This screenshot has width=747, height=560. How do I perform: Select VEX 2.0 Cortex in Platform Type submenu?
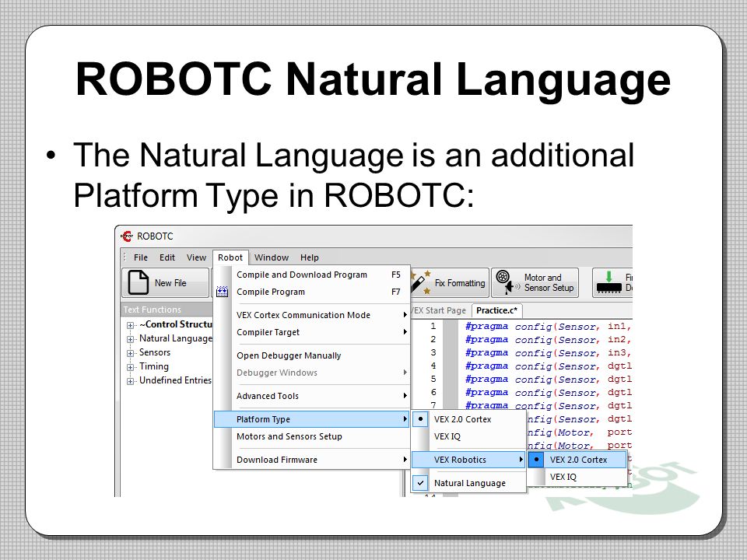point(468,419)
